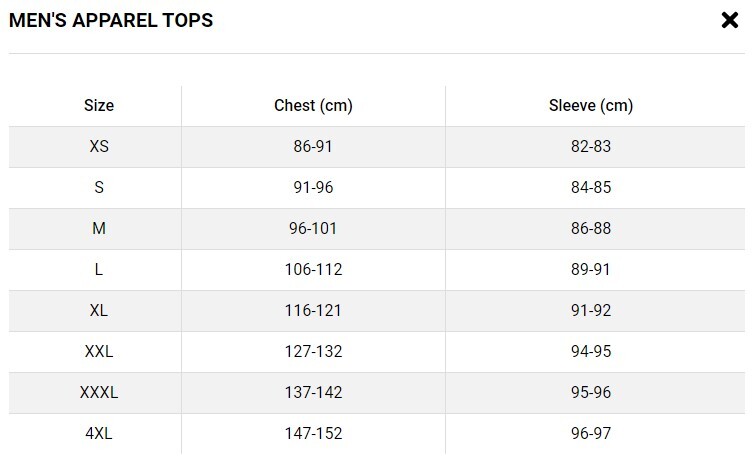
Task: Select the L size row label
Action: [99, 269]
